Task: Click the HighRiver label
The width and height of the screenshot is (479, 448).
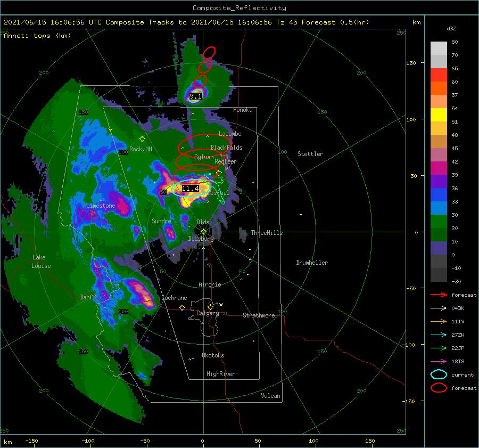Action: coord(221,374)
